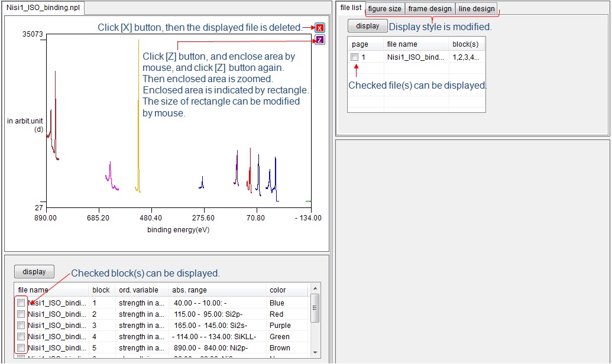Image resolution: width=612 pixels, height=364 pixels.
Task: Check the box for block 1 Blue row
Action: 21,303
